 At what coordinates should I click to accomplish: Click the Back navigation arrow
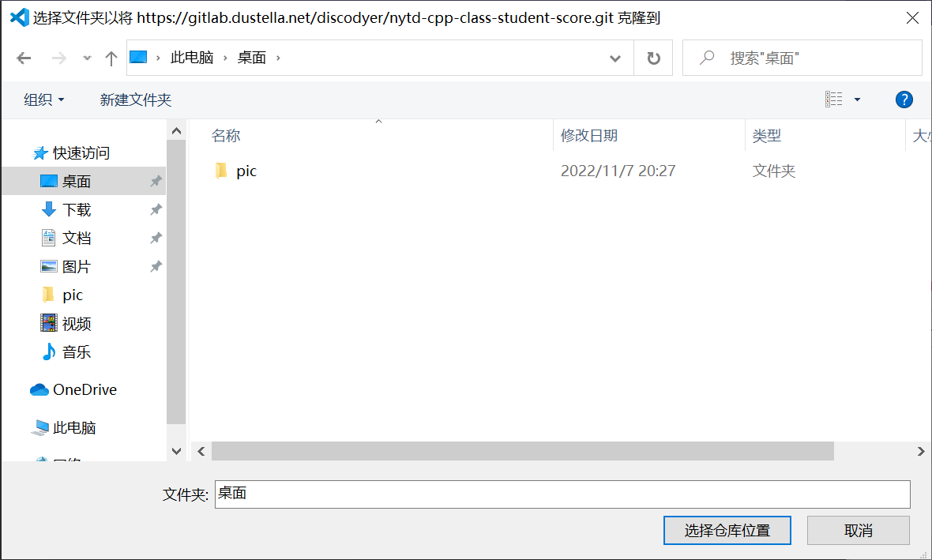click(x=24, y=58)
